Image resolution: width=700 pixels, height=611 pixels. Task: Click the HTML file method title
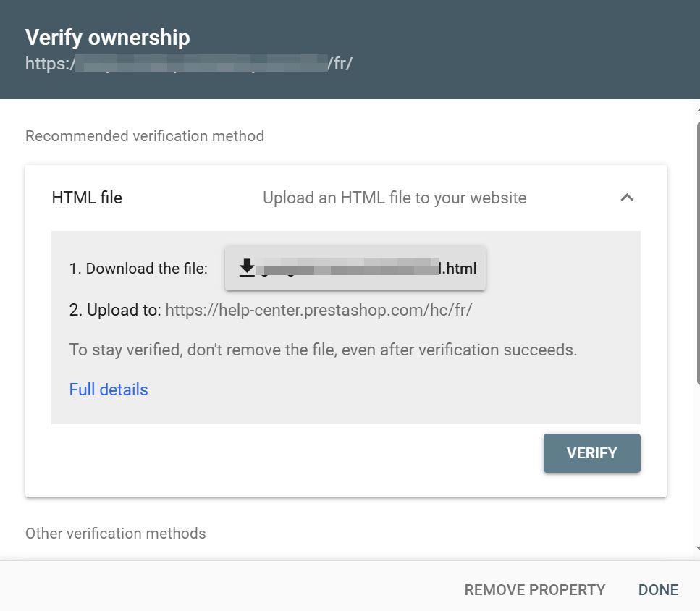[87, 198]
